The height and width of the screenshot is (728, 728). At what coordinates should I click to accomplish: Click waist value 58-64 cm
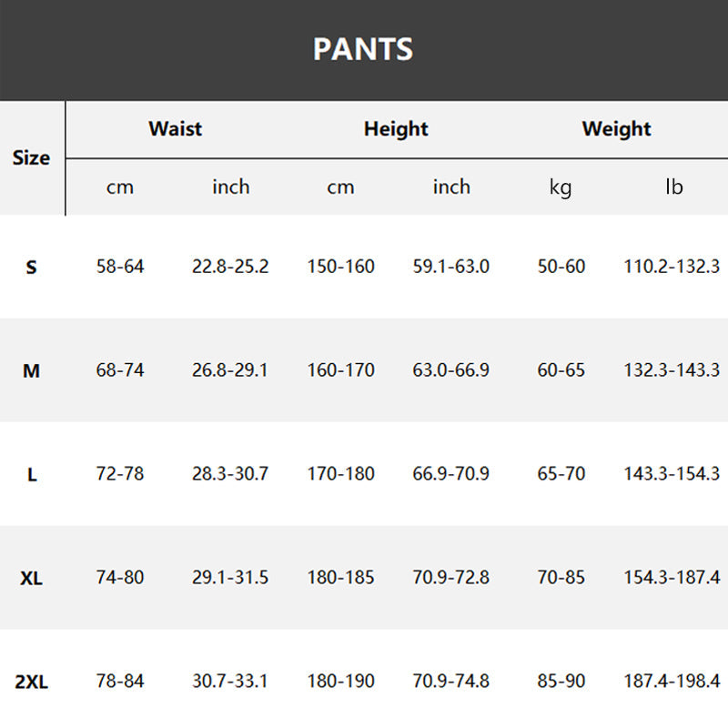(120, 268)
